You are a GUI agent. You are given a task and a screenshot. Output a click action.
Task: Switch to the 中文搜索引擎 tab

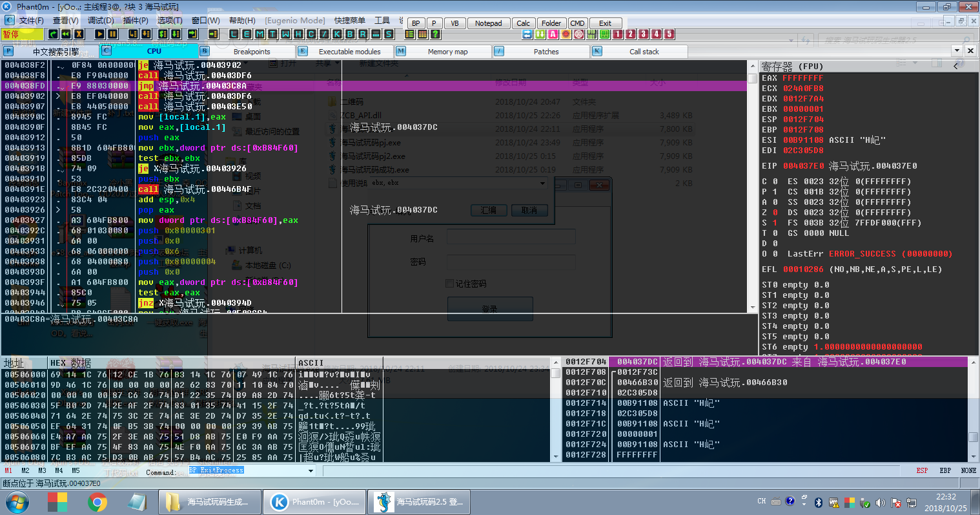click(50, 51)
